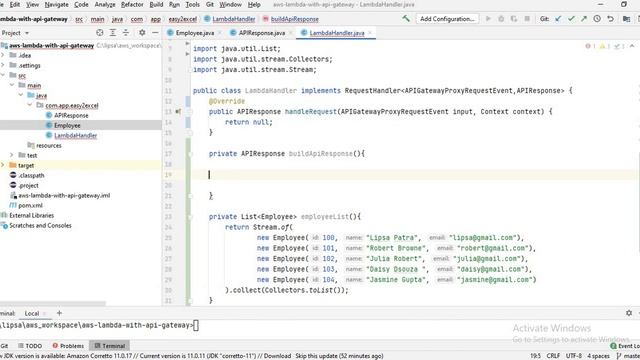The image size is (640, 360).
Task: Open the Build menu
Action: point(156,4)
